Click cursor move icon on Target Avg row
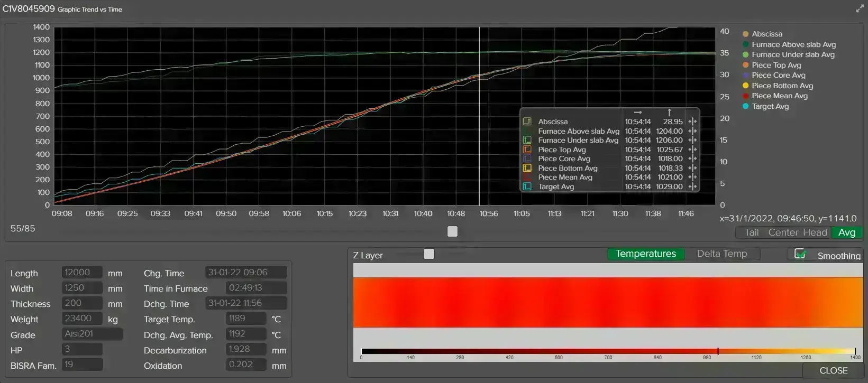The width and height of the screenshot is (868, 383). click(692, 186)
